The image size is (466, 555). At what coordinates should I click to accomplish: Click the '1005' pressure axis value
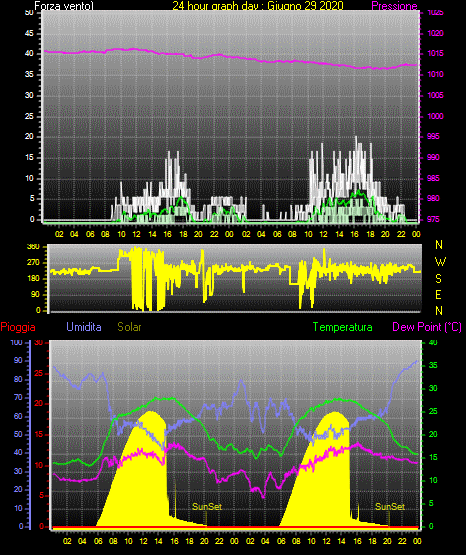click(x=435, y=95)
